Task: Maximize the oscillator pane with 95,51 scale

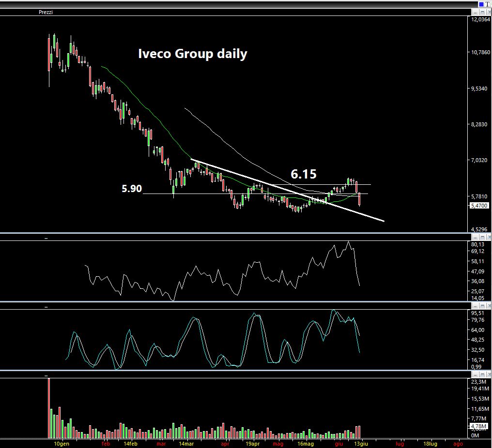Action: pyautogui.click(x=482, y=306)
